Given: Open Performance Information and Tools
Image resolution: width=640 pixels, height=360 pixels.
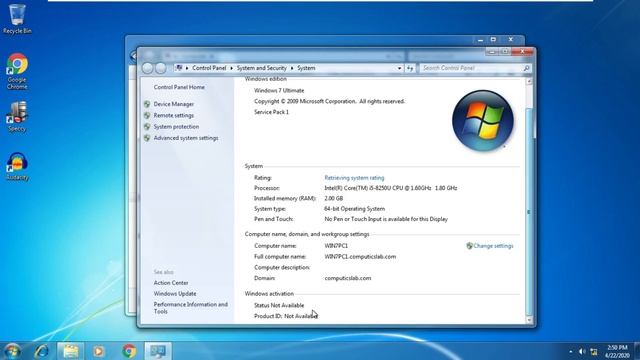Looking at the screenshot, I should pos(190,308).
